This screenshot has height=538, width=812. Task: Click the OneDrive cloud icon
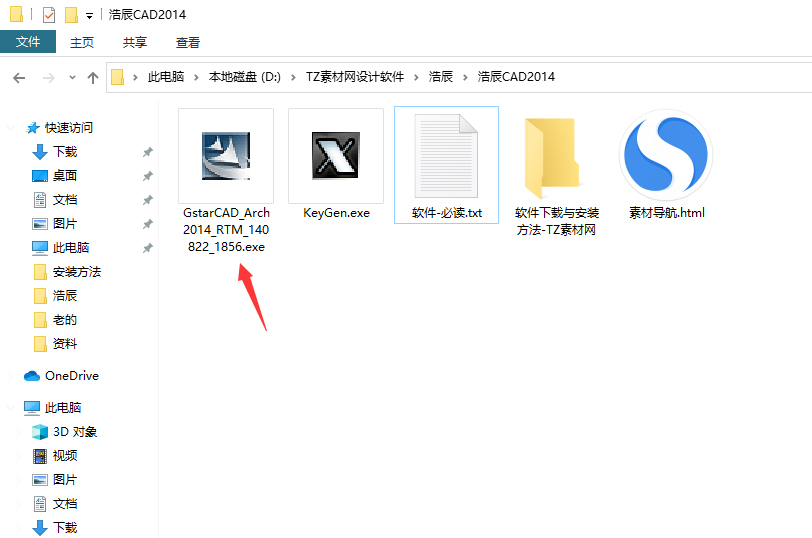[x=32, y=376]
